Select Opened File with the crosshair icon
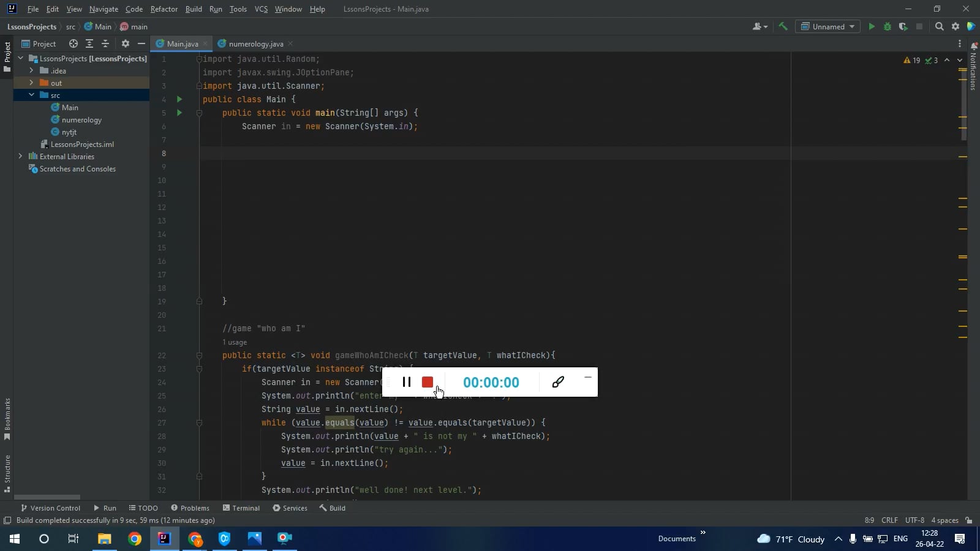 [73, 43]
